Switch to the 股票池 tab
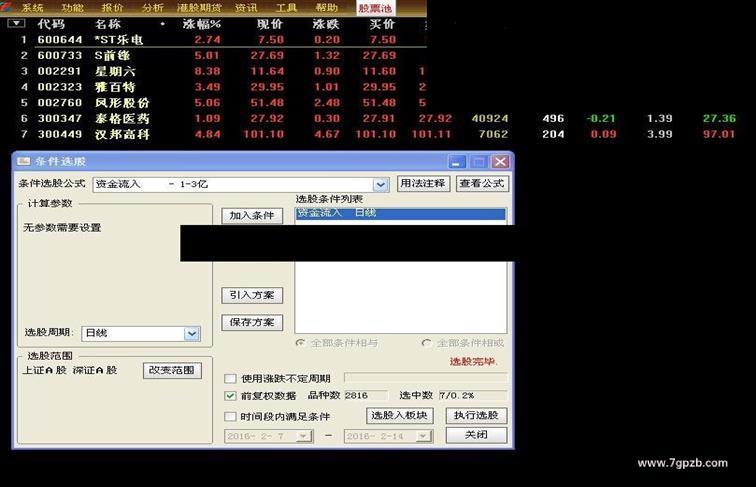The width and height of the screenshot is (756, 487). (375, 8)
